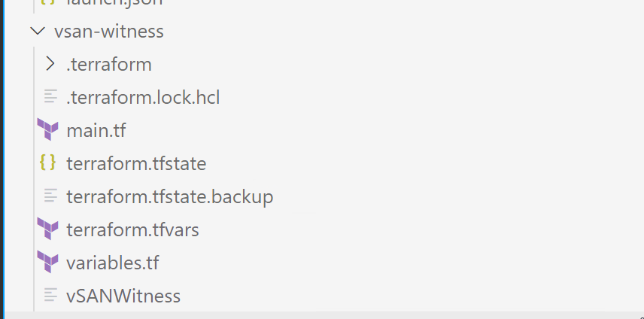
Task: Click the partially visible launch.json entry
Action: [114, 3]
